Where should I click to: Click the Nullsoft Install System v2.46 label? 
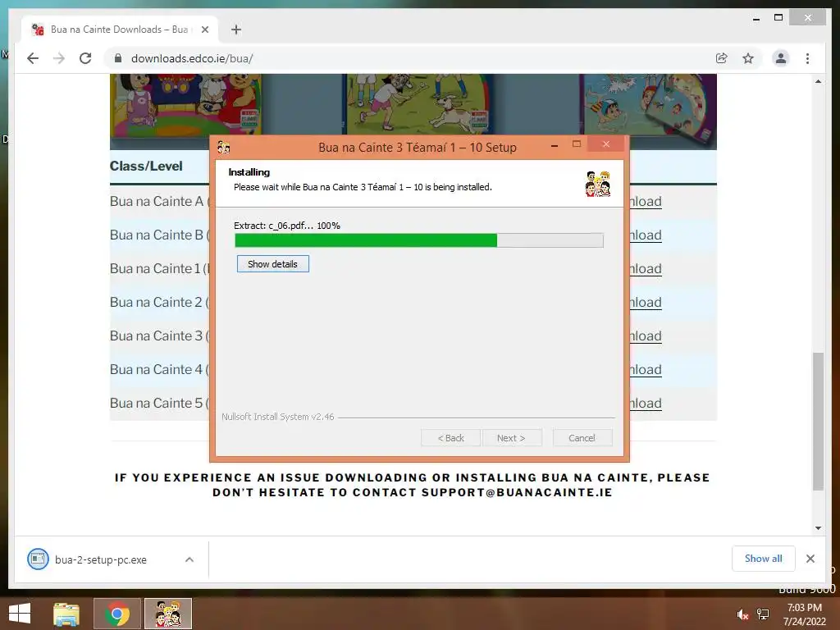(x=277, y=417)
